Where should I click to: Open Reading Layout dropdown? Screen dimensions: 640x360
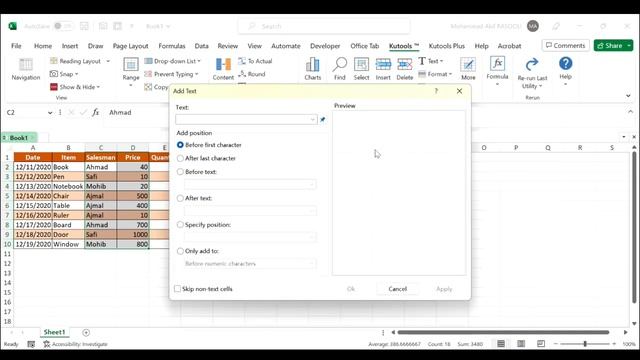tap(108, 61)
